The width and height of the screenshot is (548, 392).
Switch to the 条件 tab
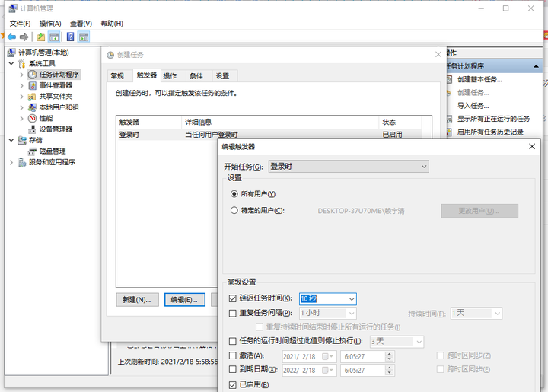pyautogui.click(x=196, y=76)
